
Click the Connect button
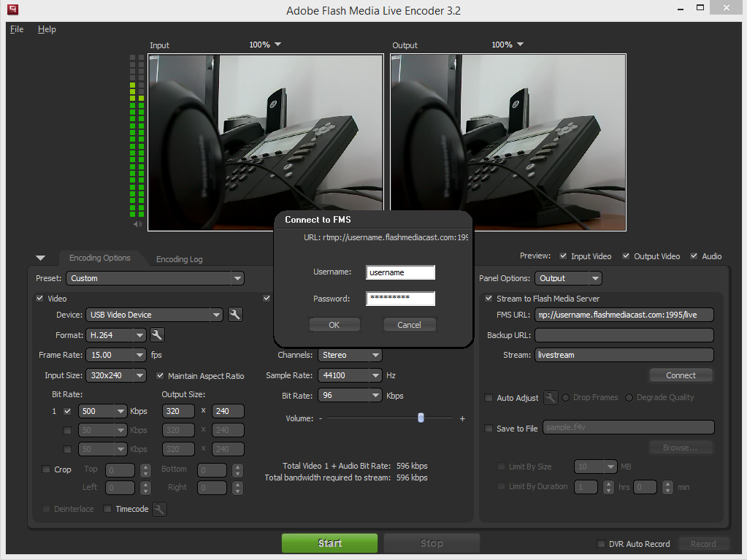[x=681, y=376]
